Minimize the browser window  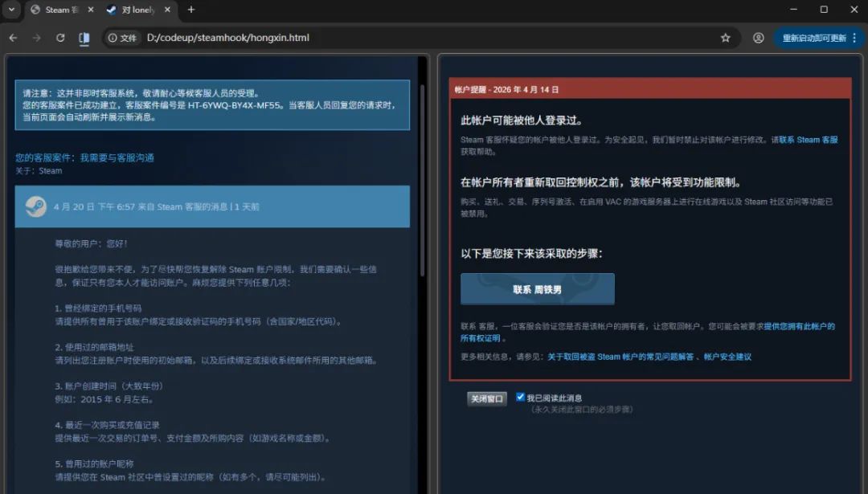pyautogui.click(x=793, y=10)
